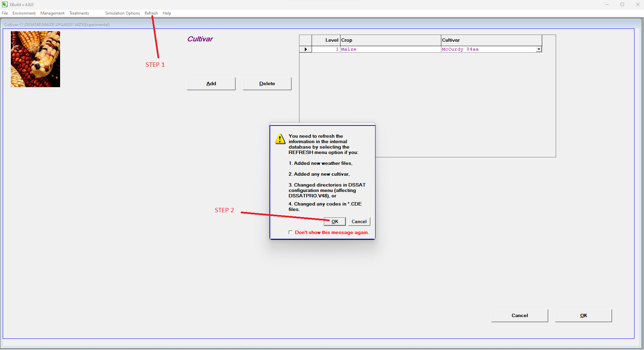Screen dimensions: 644x350
Task: Open the Environment menu
Action: click(24, 13)
